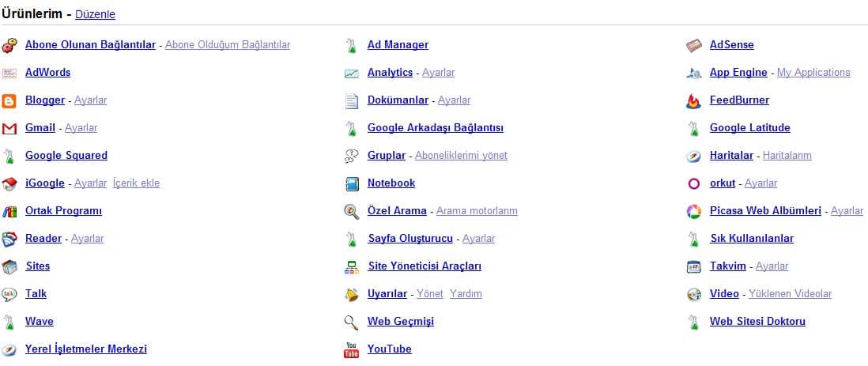Click the Uyarılar bell icon
The width and height of the screenshot is (868, 366).
point(352,295)
